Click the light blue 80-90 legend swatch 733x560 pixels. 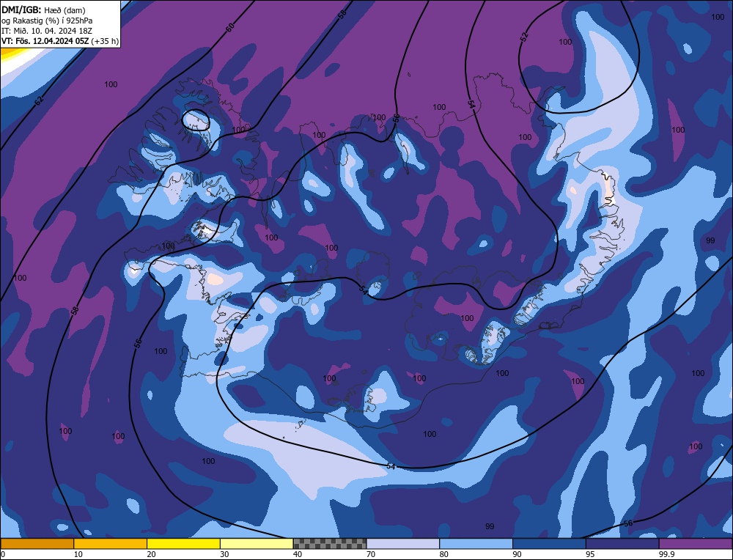click(476, 543)
